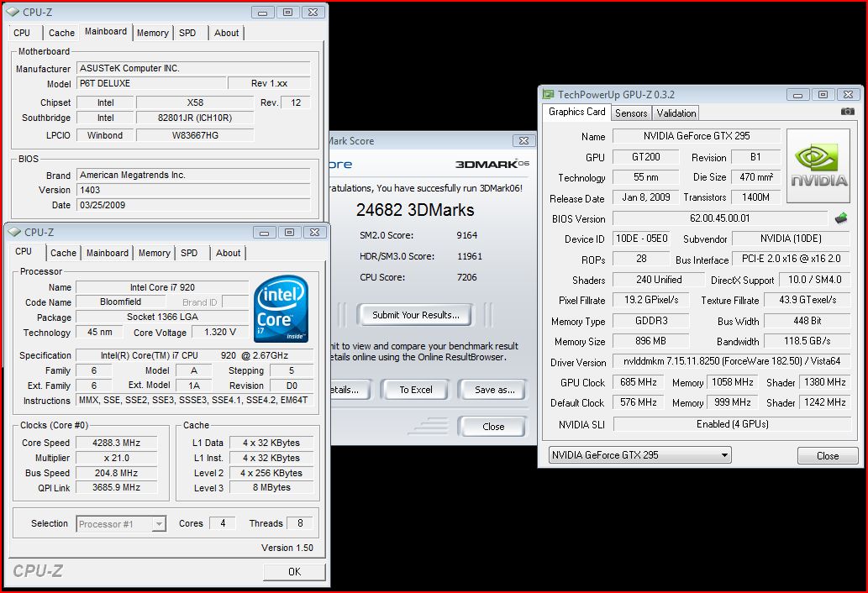
Task: Click the QPI Link value 3685.9 MHz
Action: (116, 487)
